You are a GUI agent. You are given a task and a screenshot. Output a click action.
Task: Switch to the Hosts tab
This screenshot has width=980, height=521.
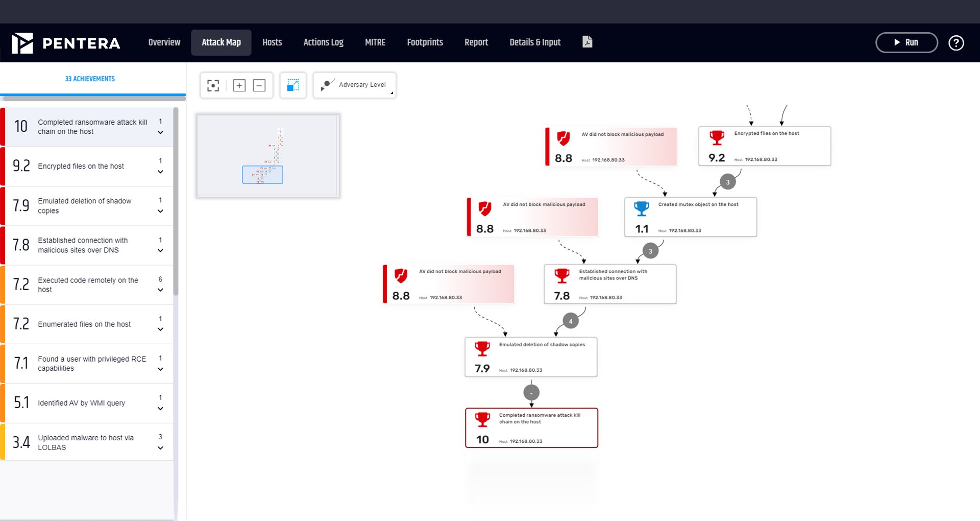click(272, 42)
